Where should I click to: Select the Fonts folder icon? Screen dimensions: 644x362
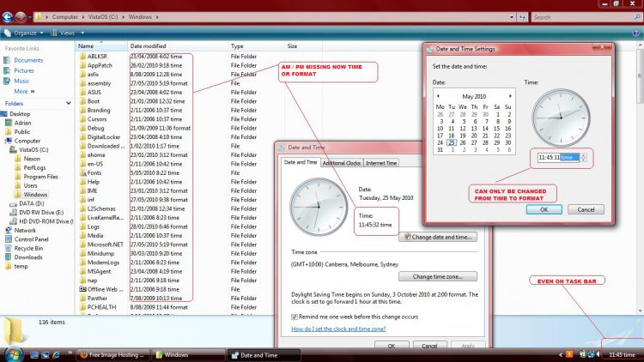click(82, 172)
